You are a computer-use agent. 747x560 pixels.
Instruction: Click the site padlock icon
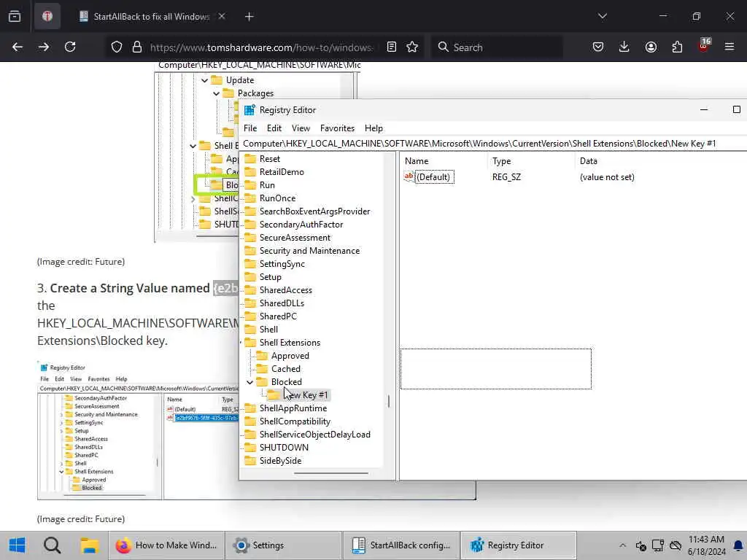137,47
